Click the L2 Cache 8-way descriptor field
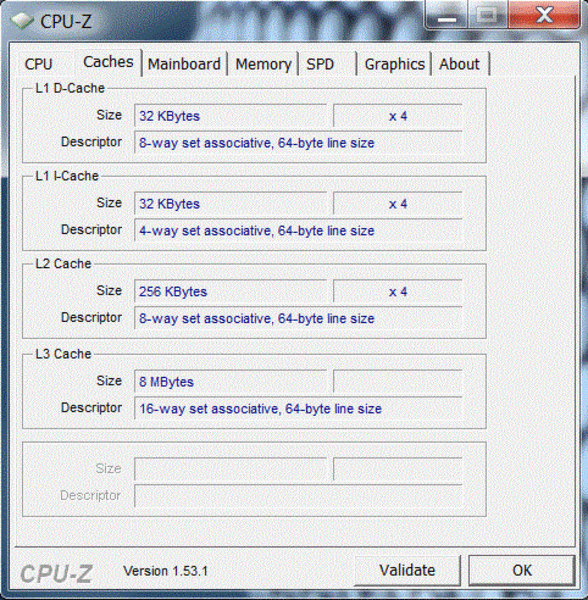This screenshot has height=600, width=588. point(298,318)
